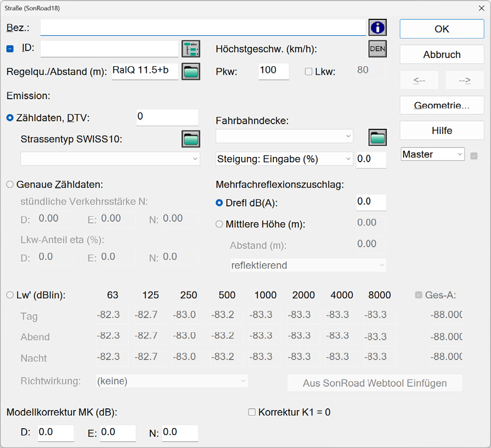Open the Richtwirkung (keine) dropdown

172,381
